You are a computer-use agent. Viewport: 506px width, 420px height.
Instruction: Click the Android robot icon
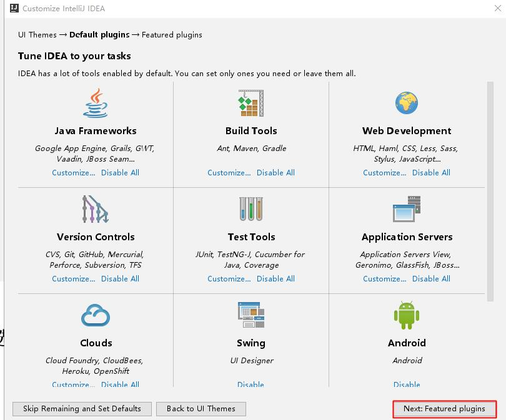407,315
